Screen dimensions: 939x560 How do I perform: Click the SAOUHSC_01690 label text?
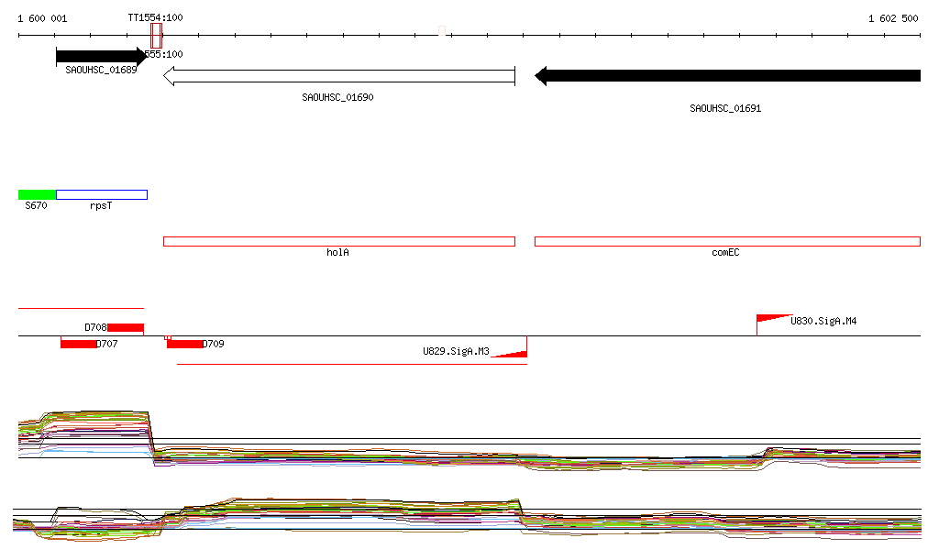click(x=337, y=97)
